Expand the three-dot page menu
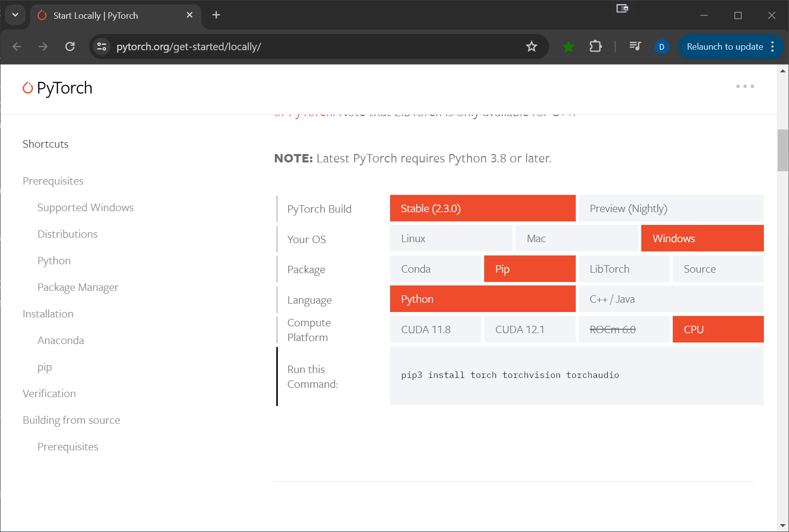 click(x=745, y=87)
